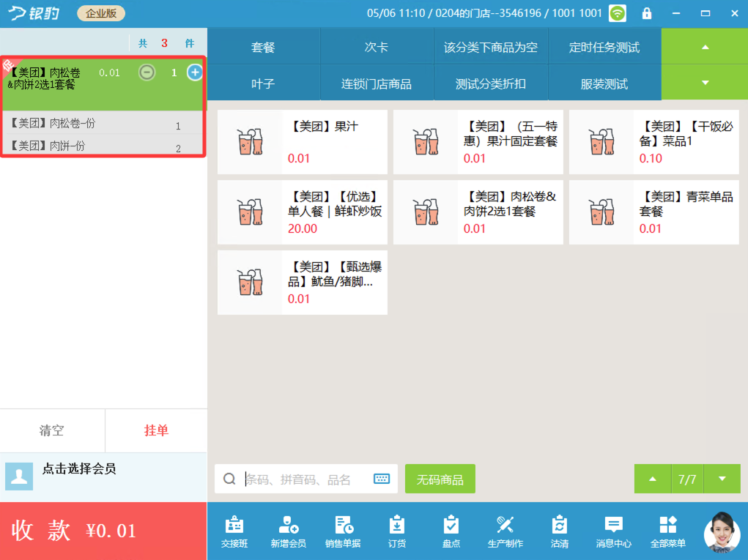
Task: Increase quantity with the plus icon
Action: 195,72
